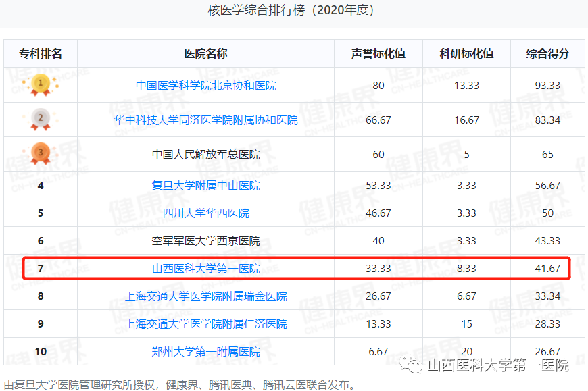
Task: Click the 科研标化值 column header
Action: point(466,53)
